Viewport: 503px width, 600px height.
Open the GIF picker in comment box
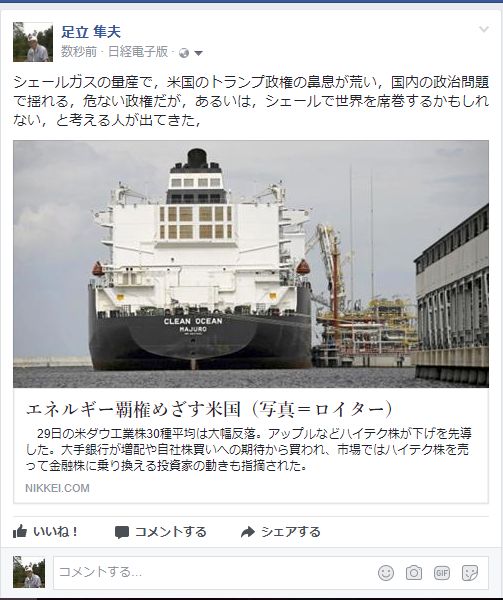442,572
